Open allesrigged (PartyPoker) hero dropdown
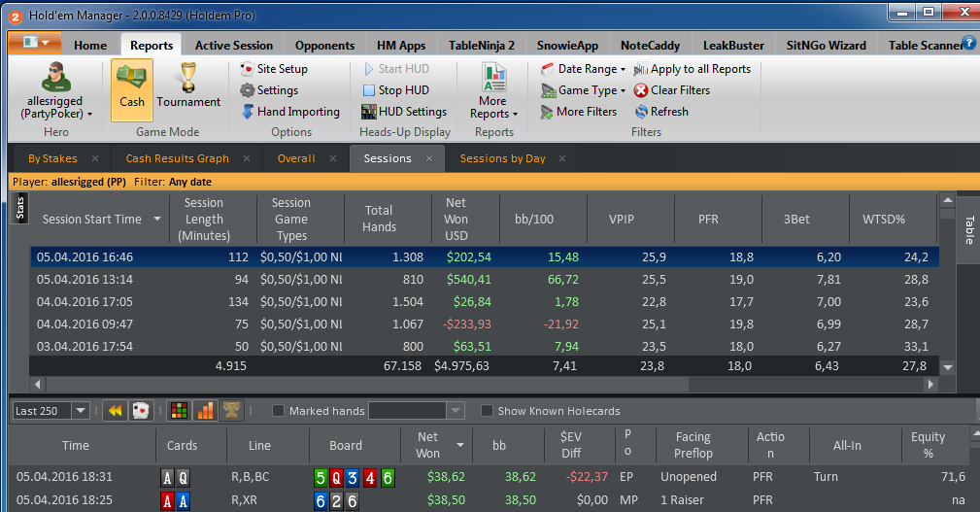 [55, 108]
